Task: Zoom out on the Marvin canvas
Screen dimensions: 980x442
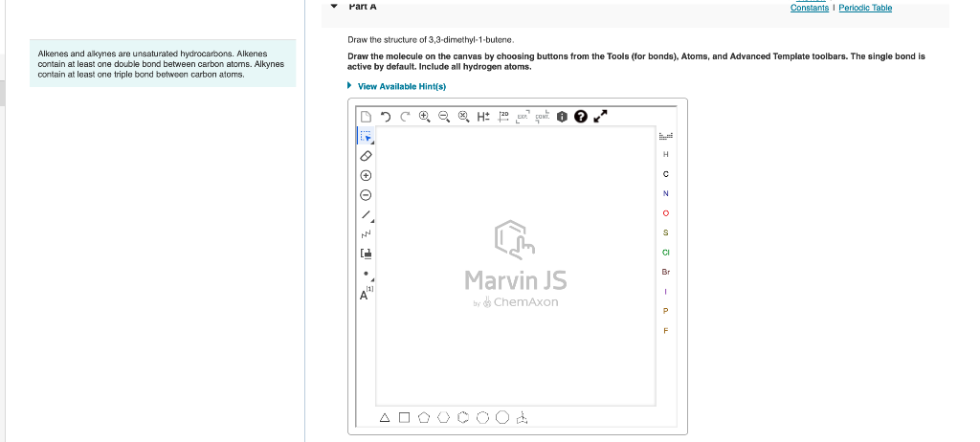Action: [444, 117]
